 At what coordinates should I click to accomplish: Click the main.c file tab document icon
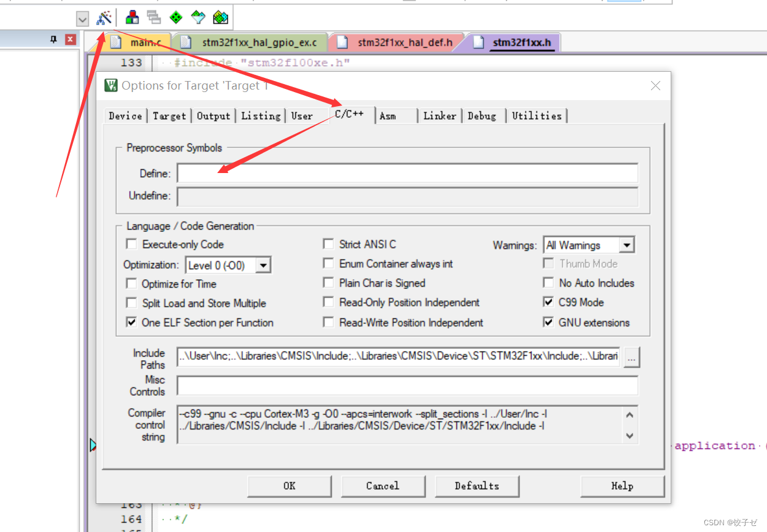point(117,42)
